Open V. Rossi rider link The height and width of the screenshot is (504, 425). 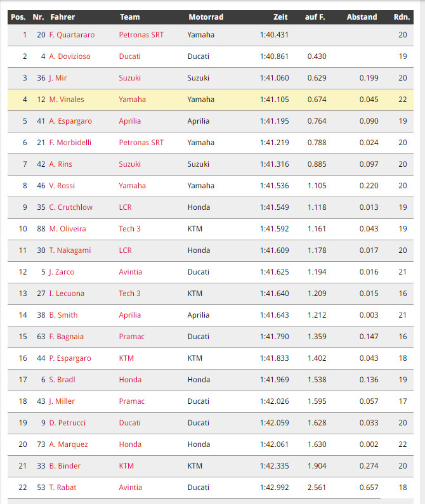coord(62,186)
